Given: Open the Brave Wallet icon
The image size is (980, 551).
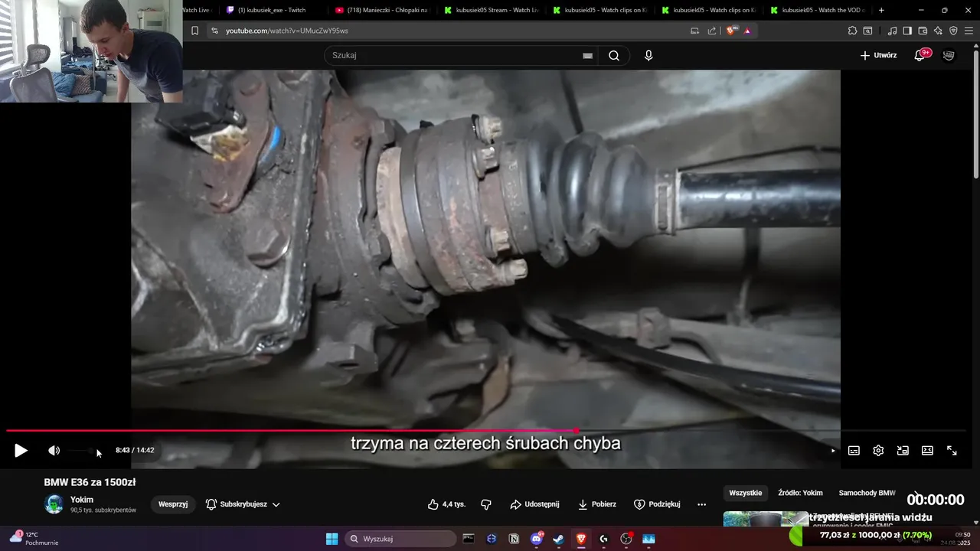Looking at the screenshot, I should tap(923, 31).
